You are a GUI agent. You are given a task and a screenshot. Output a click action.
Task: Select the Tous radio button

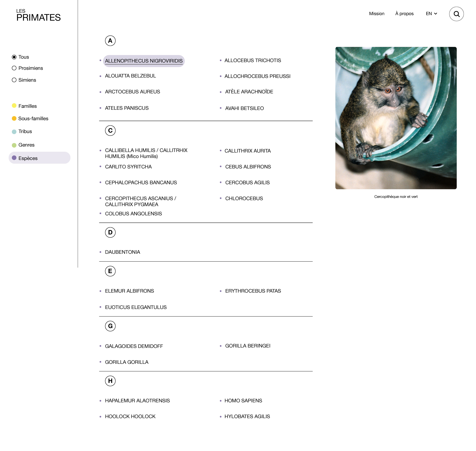point(14,57)
